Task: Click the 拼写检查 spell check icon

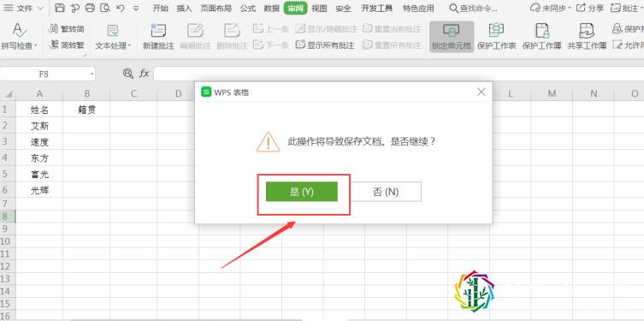Action: pos(19,30)
